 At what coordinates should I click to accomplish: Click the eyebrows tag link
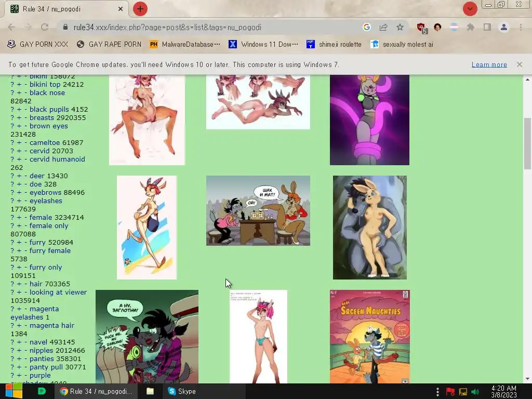click(46, 192)
